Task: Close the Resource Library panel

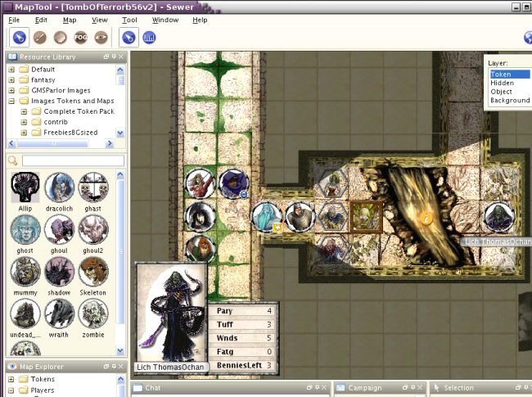Action: [x=120, y=56]
